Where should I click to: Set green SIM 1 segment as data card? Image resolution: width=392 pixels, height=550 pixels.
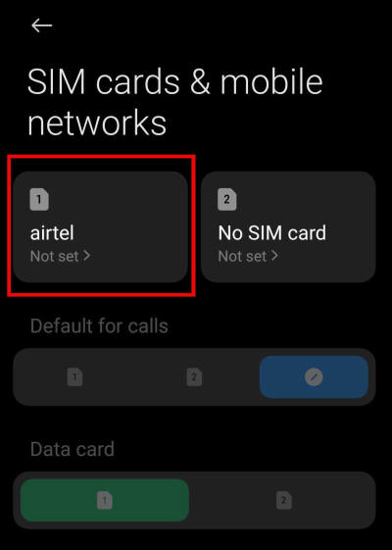(x=105, y=500)
